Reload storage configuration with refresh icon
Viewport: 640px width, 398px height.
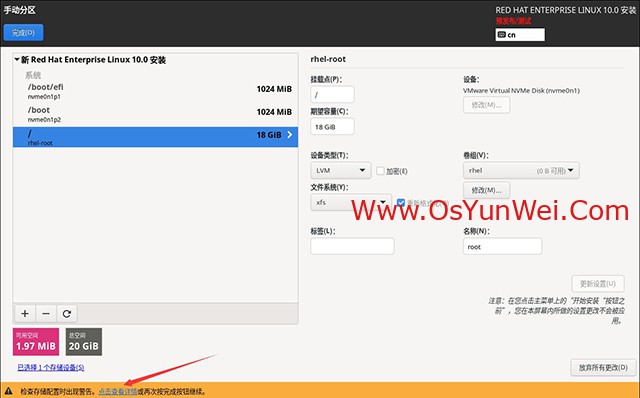[67, 314]
